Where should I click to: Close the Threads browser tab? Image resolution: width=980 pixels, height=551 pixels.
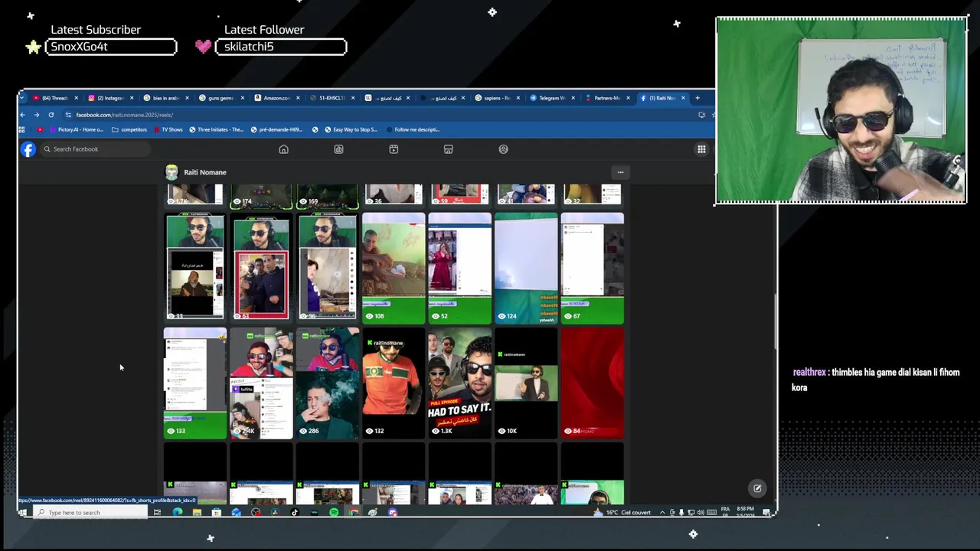[76, 98]
